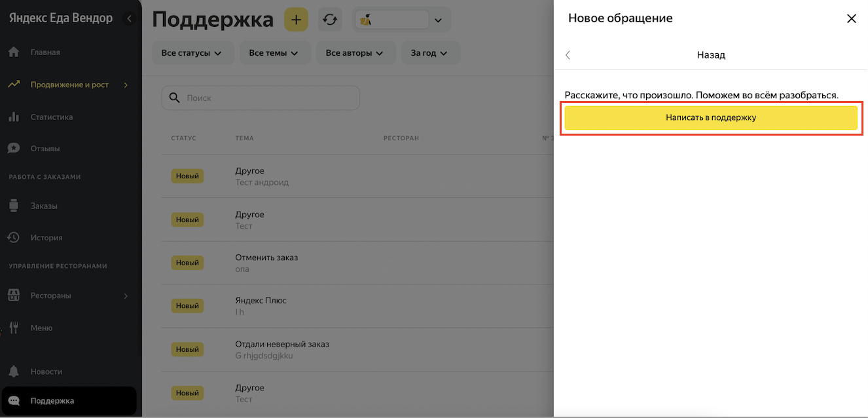Viewport: 868px width, 418px height.
Task: Go back with the Назад arrow
Action: 568,55
